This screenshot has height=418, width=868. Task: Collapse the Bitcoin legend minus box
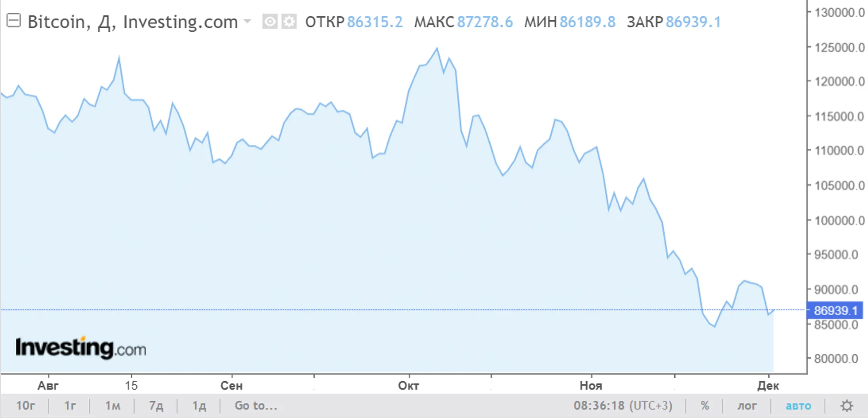(14, 21)
